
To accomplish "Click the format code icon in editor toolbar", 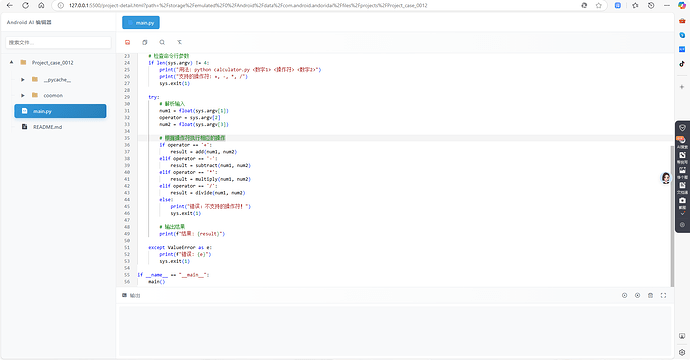I will coord(179,42).
